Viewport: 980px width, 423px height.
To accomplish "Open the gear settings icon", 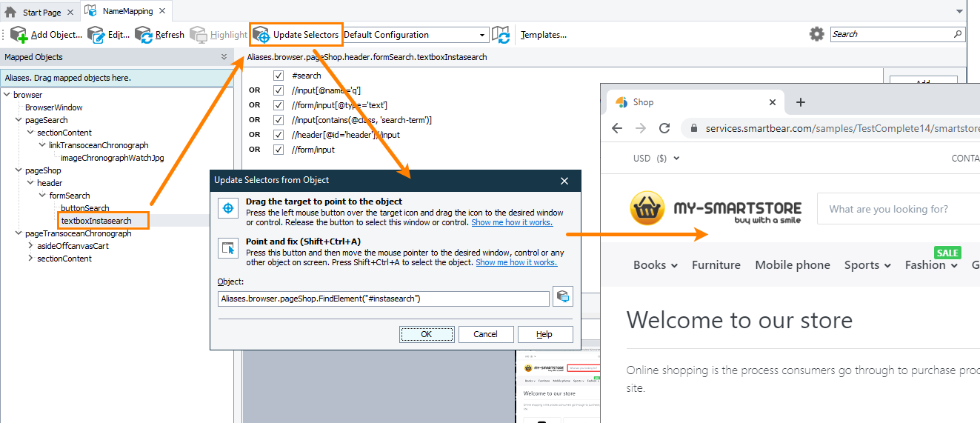I will [816, 34].
